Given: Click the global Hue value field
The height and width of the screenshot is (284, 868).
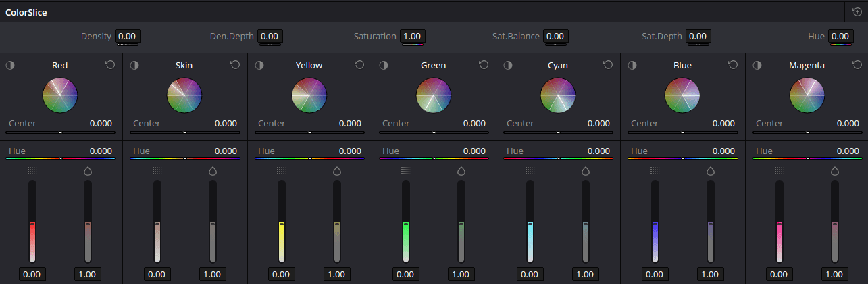Looking at the screenshot, I should pyautogui.click(x=840, y=36).
